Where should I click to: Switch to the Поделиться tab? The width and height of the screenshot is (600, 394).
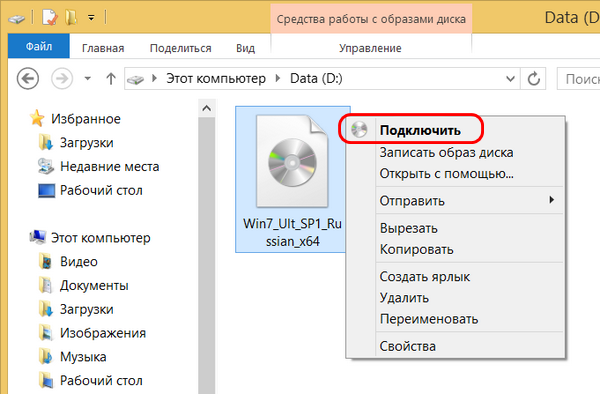pos(181,48)
